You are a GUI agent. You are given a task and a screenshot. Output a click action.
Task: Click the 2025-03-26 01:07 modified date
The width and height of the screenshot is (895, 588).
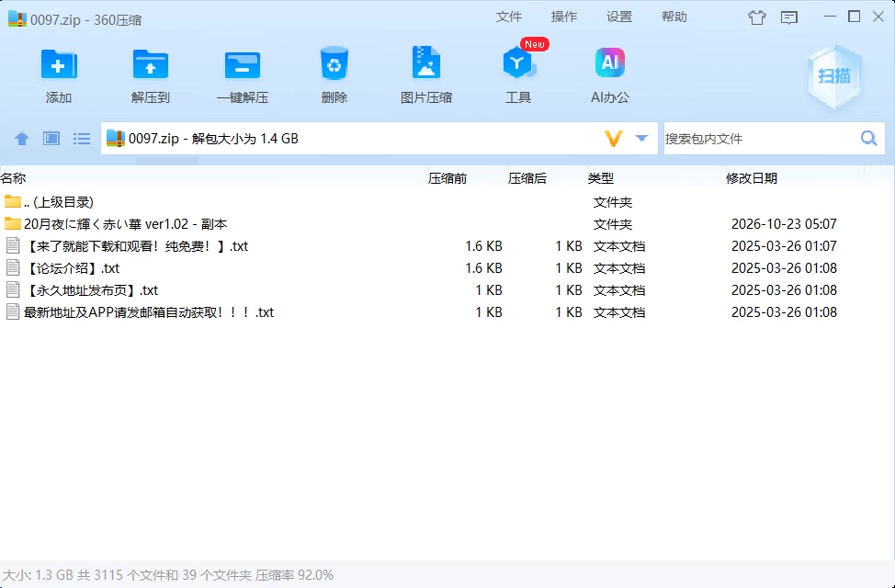click(784, 246)
